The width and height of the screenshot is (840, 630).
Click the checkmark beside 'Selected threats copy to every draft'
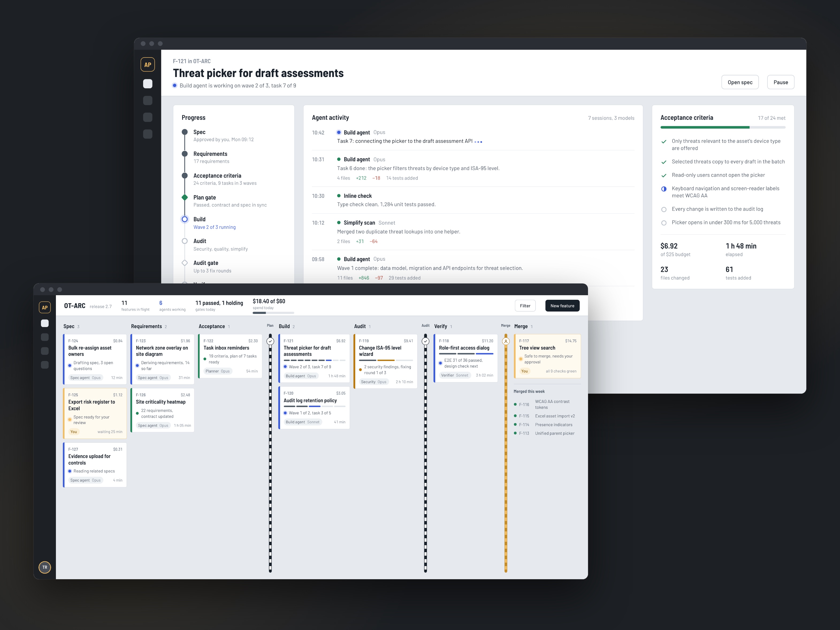click(664, 162)
